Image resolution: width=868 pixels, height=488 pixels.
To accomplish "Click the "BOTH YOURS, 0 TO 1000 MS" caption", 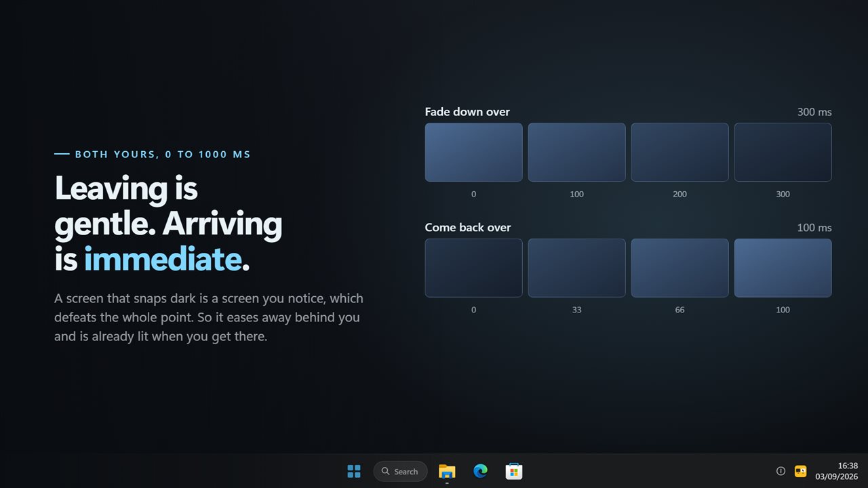I will coord(163,155).
